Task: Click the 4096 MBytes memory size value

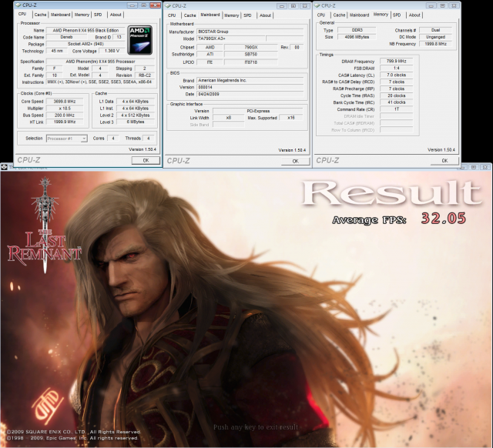Action: coord(357,37)
